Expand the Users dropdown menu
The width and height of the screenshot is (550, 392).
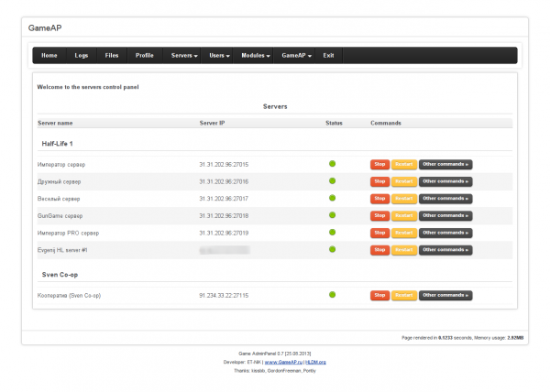[x=219, y=55]
